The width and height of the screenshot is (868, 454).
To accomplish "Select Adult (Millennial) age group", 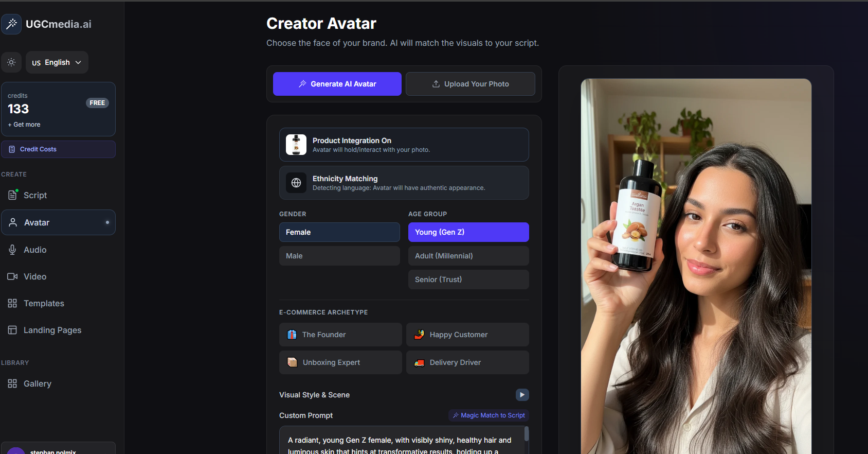I will (468, 256).
